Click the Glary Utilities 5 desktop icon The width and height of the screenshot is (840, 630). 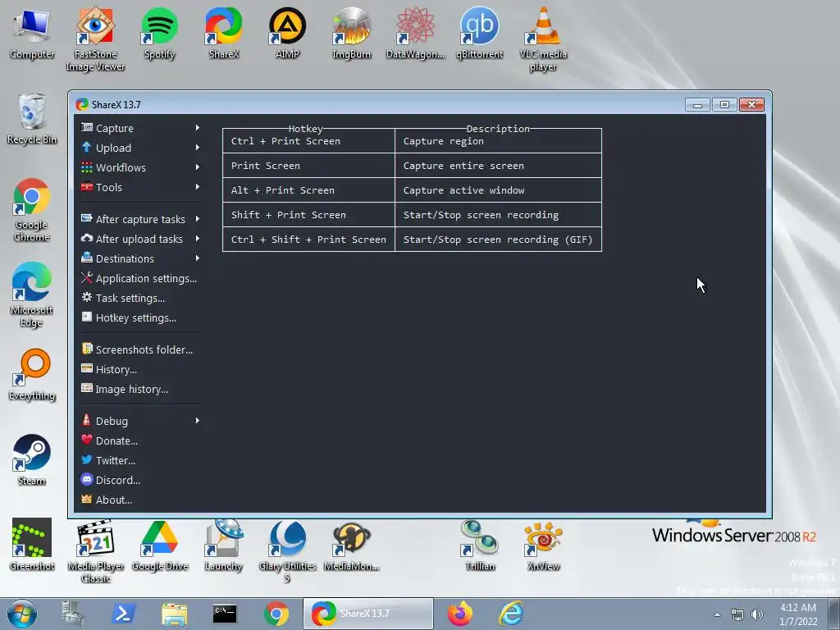[287, 550]
